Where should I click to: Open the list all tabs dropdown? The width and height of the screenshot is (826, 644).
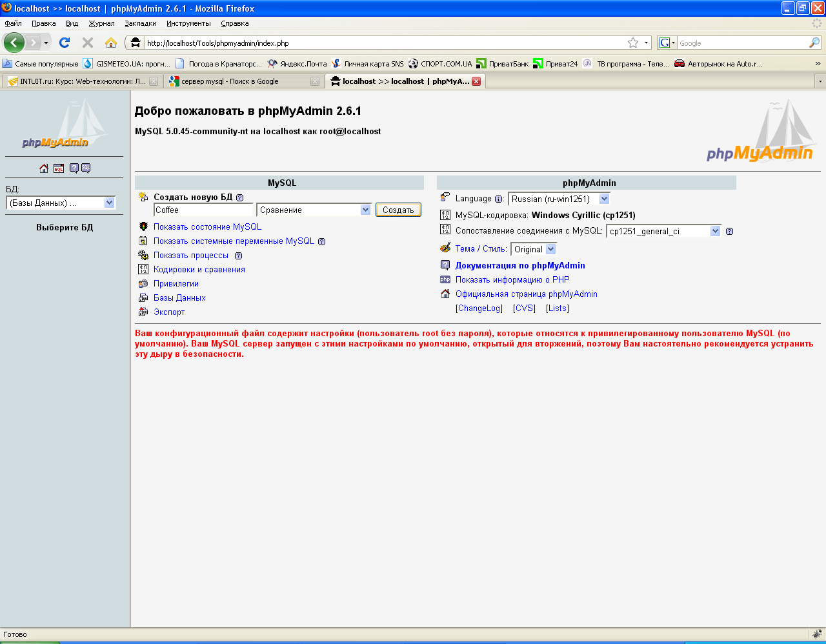point(820,81)
